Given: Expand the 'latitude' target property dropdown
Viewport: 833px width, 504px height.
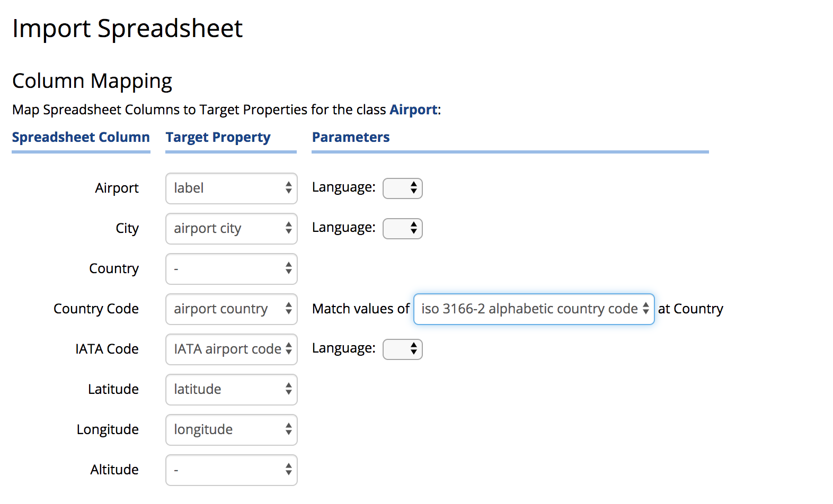Looking at the screenshot, I should tap(231, 390).
